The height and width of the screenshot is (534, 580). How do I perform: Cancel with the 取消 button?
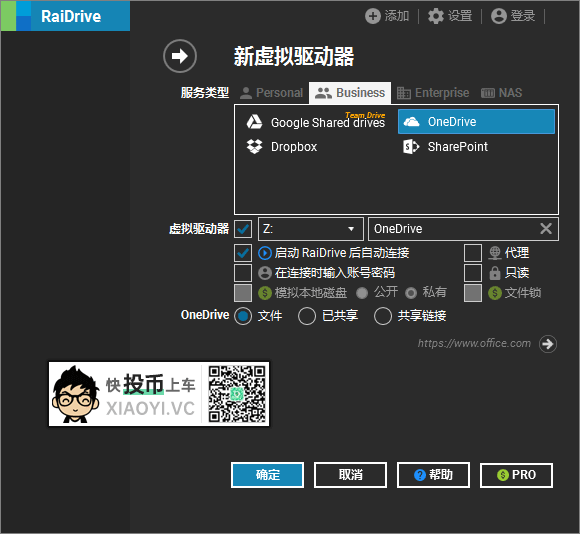[350, 475]
